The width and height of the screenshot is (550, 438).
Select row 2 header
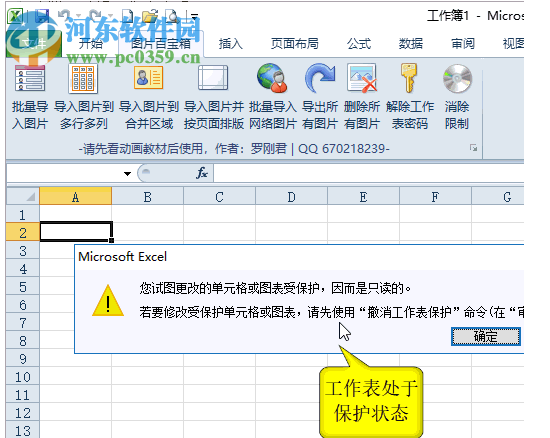[x=23, y=233]
